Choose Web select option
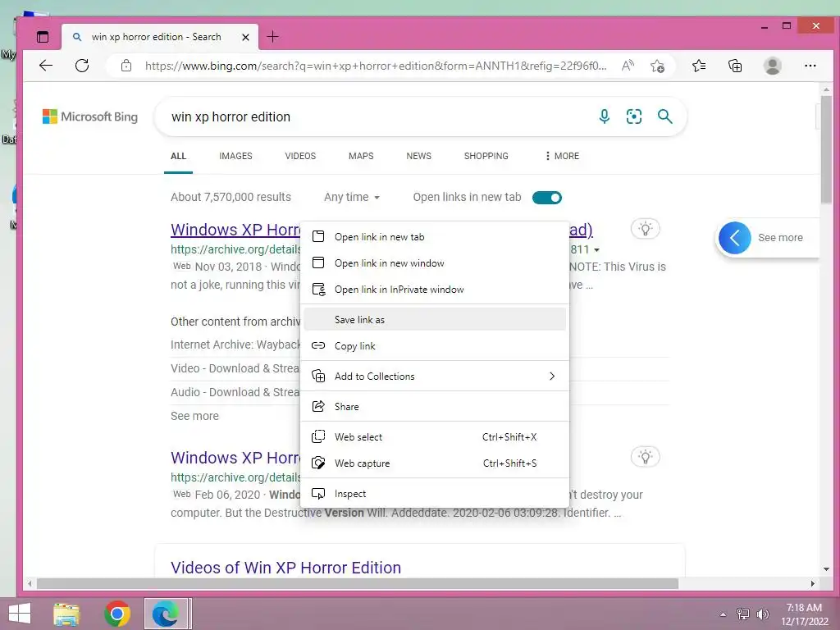This screenshot has width=840, height=630. pyautogui.click(x=435, y=437)
